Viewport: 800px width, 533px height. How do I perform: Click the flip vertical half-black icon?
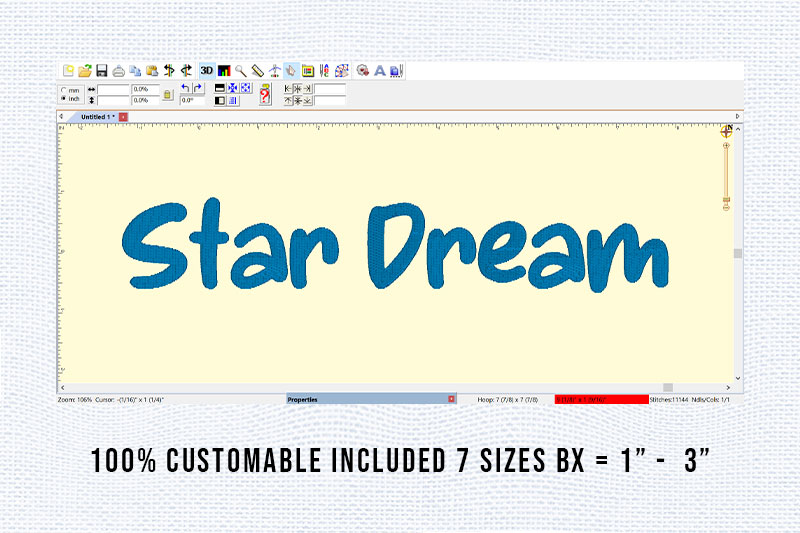220,88
